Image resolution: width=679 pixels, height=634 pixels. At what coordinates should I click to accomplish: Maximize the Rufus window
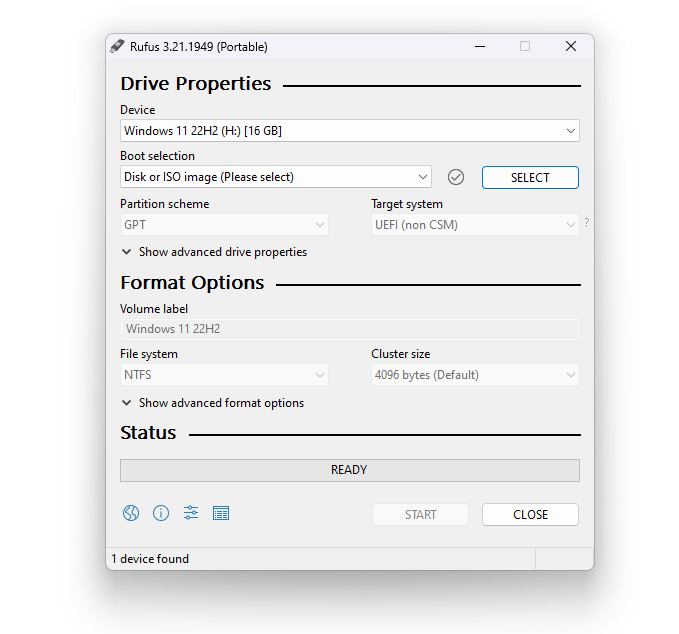pyautogui.click(x=525, y=46)
